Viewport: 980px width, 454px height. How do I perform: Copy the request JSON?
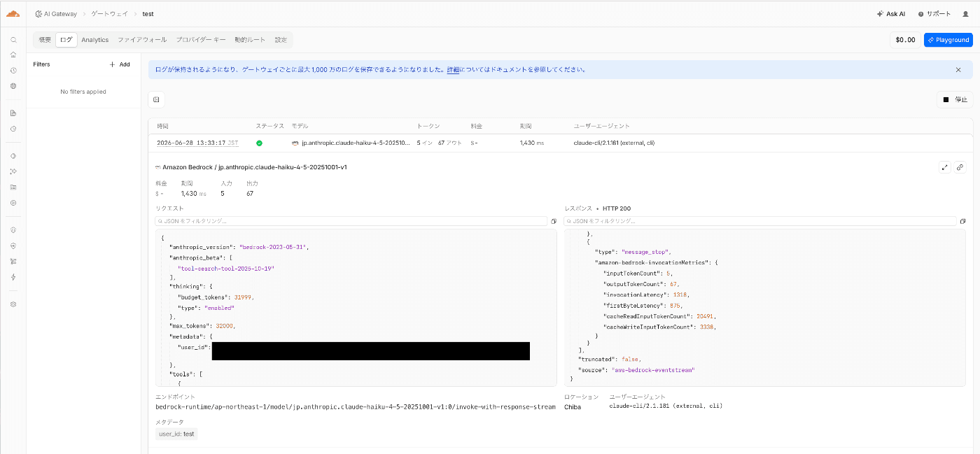click(554, 221)
